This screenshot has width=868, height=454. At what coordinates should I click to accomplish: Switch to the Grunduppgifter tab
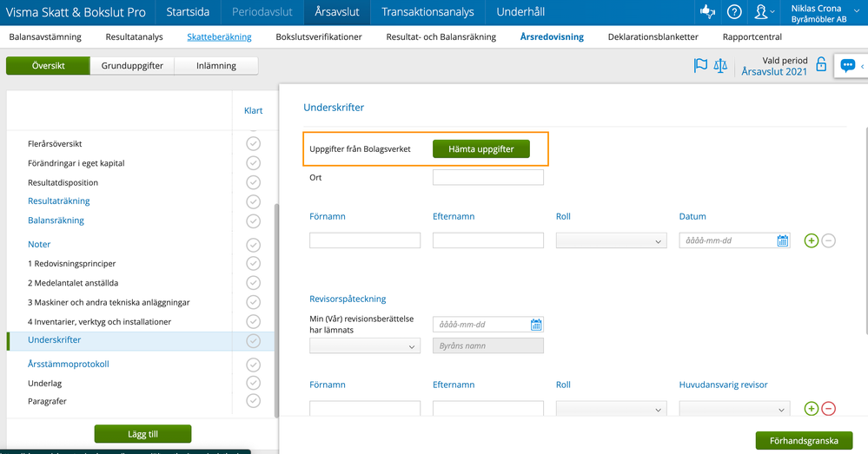[x=132, y=66]
